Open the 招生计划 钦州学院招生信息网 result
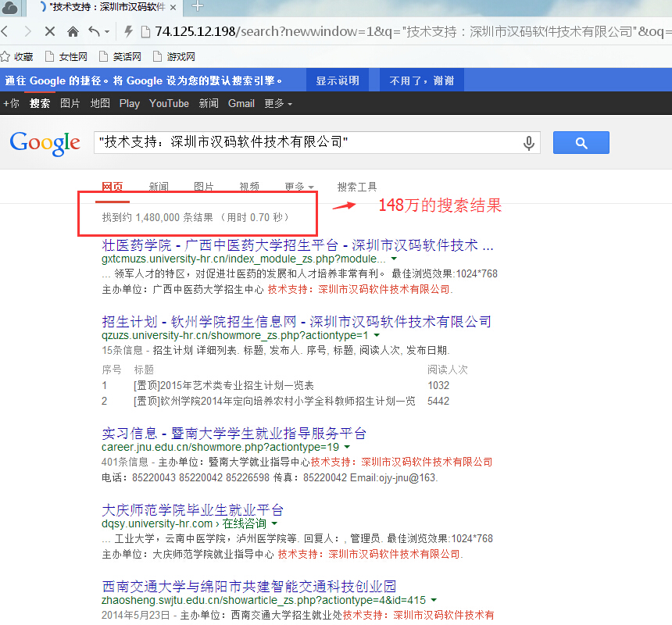This screenshot has width=672, height=625. 296,321
